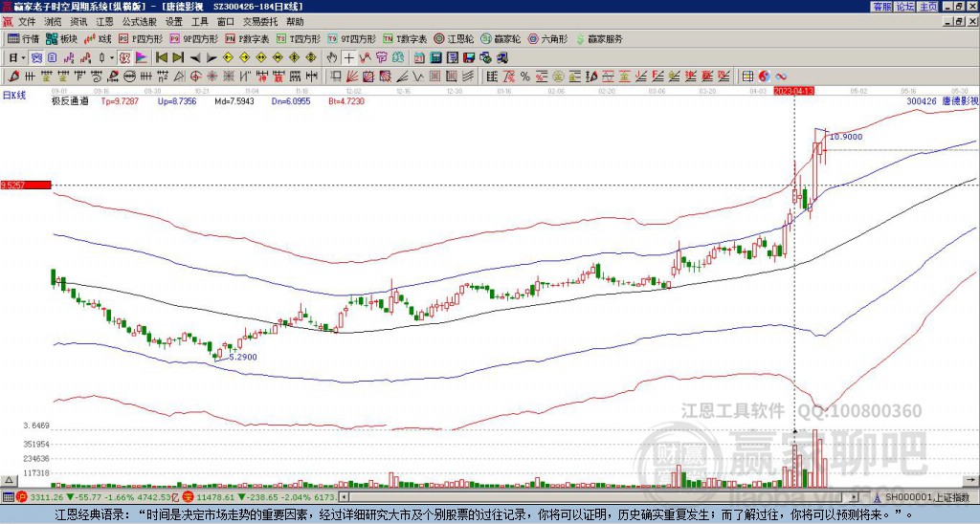Image resolution: width=980 pixels, height=524 pixels.
Task: Step chart left with black left arrow
Action: pyautogui.click(x=195, y=57)
